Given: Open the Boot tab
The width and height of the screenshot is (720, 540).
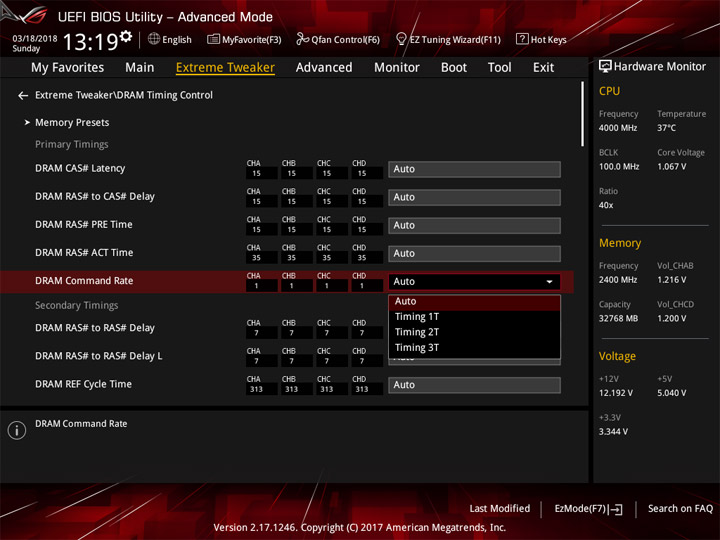Looking at the screenshot, I should (454, 68).
